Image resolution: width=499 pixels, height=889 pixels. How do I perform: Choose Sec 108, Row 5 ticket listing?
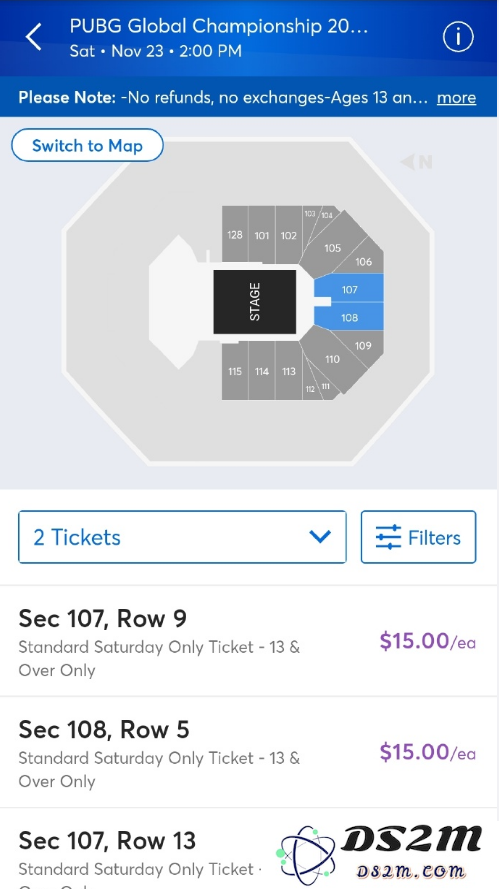click(x=248, y=752)
